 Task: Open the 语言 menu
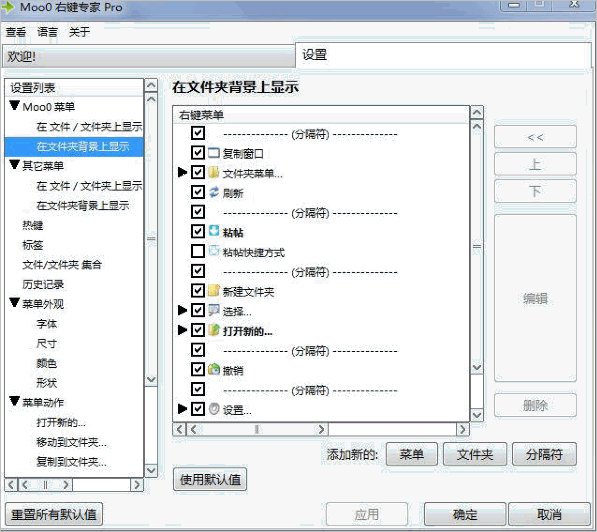pos(47,32)
